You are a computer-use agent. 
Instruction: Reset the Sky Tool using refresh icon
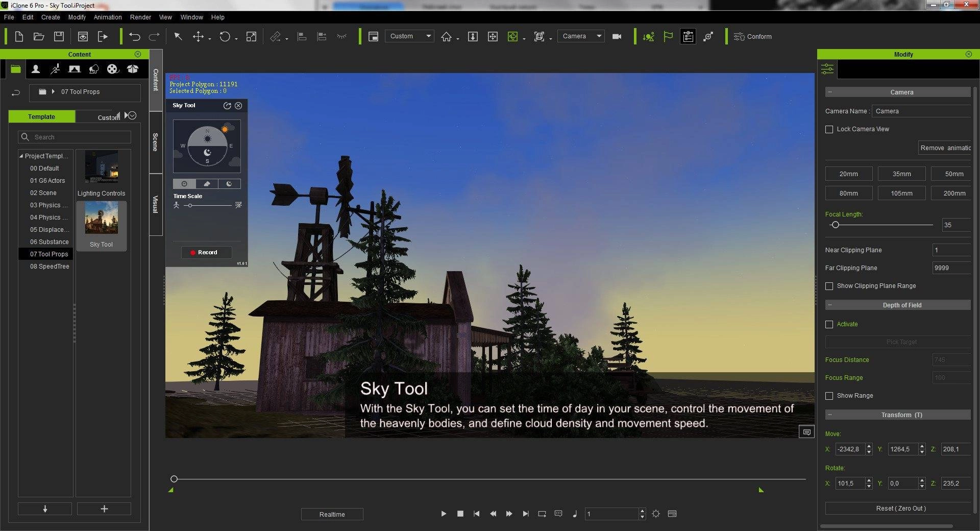(227, 106)
